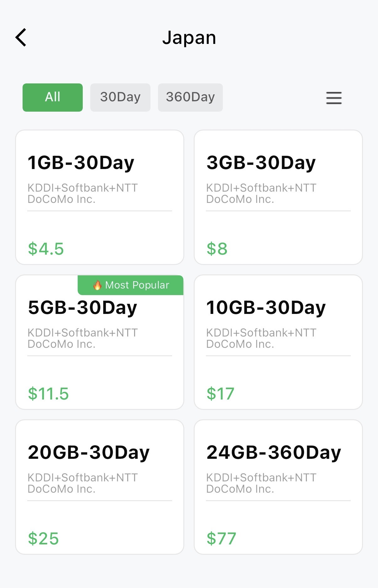Screen dimensions: 378x588
Task: Tap the back arrow icon
Action: pyautogui.click(x=21, y=38)
